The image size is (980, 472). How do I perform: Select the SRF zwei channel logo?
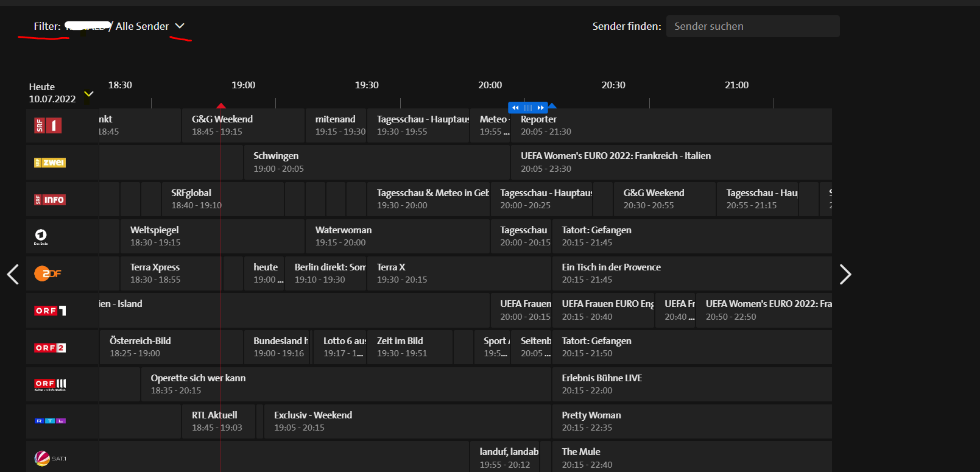(50, 163)
